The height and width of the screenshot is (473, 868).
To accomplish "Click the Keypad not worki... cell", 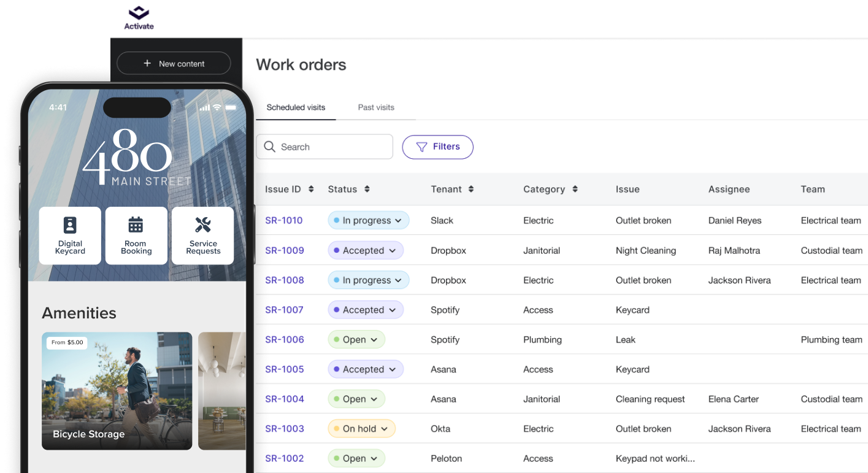I will pyautogui.click(x=655, y=458).
